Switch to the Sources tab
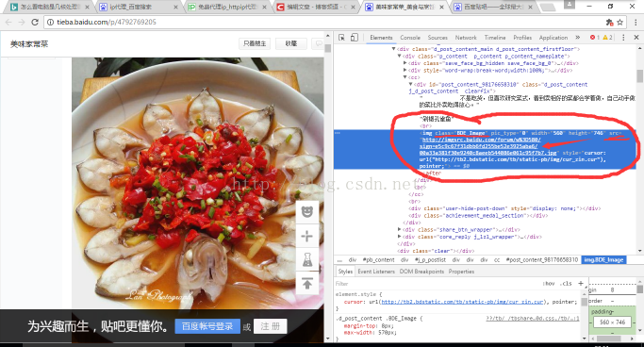The image size is (644, 347). coord(438,38)
